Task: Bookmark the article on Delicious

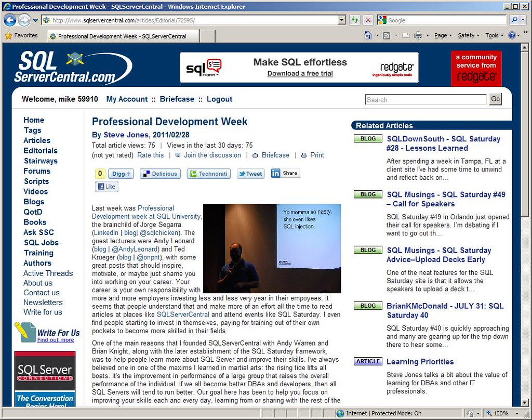Action: pyautogui.click(x=160, y=174)
